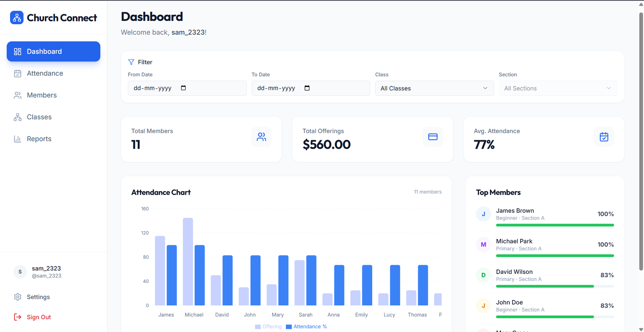The height and width of the screenshot is (332, 644).
Task: Click James's Attendance bar in the chart
Action: click(172, 275)
